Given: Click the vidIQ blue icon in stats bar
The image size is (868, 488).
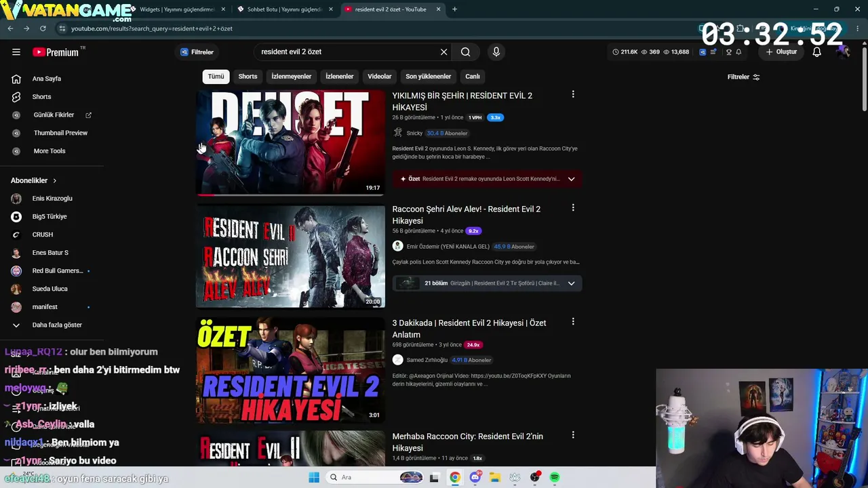Looking at the screenshot, I should click(703, 52).
